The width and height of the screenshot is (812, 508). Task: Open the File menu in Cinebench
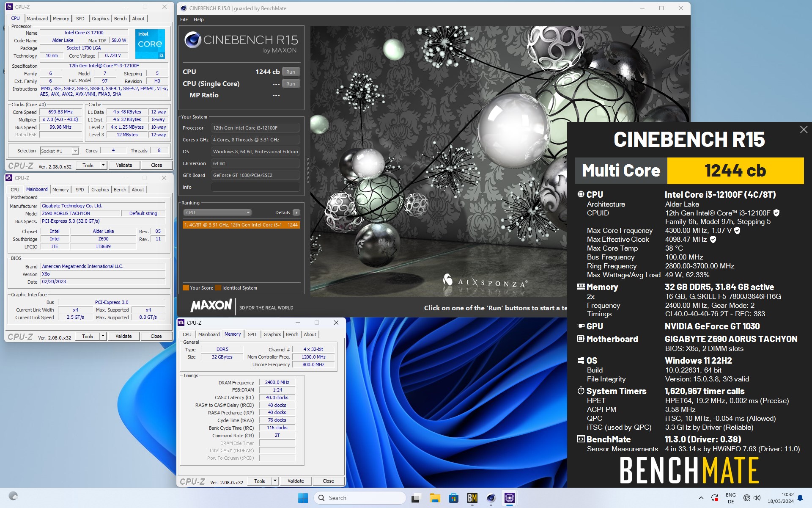(x=184, y=19)
